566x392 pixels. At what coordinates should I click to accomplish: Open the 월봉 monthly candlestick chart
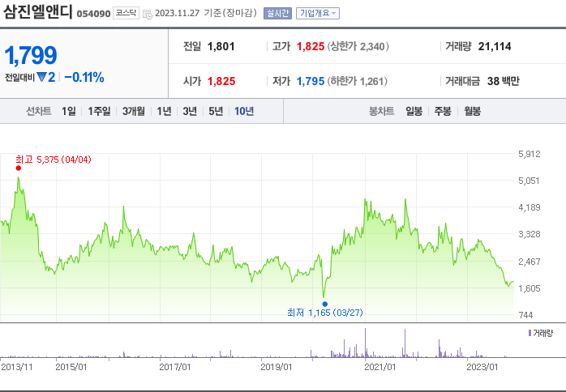click(472, 112)
